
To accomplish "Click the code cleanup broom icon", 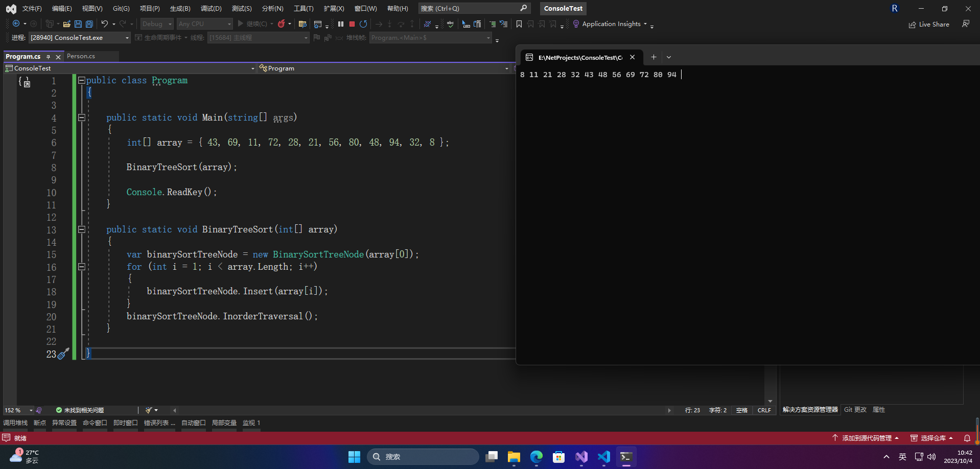I will pyautogui.click(x=149, y=410).
